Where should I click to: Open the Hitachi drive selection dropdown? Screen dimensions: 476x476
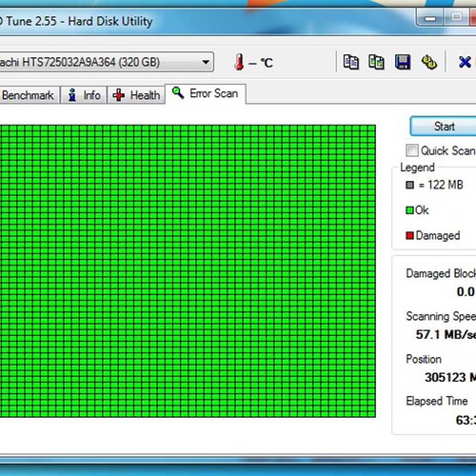[106, 62]
